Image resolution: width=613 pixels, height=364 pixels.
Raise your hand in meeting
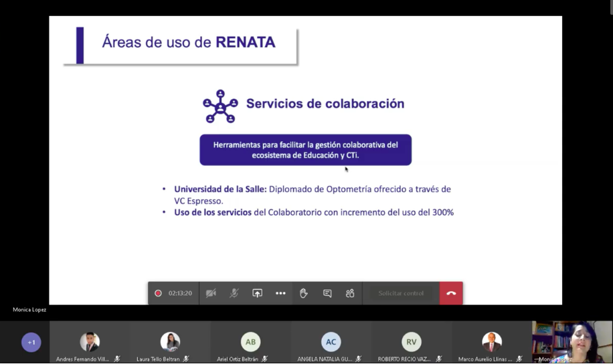(x=303, y=293)
